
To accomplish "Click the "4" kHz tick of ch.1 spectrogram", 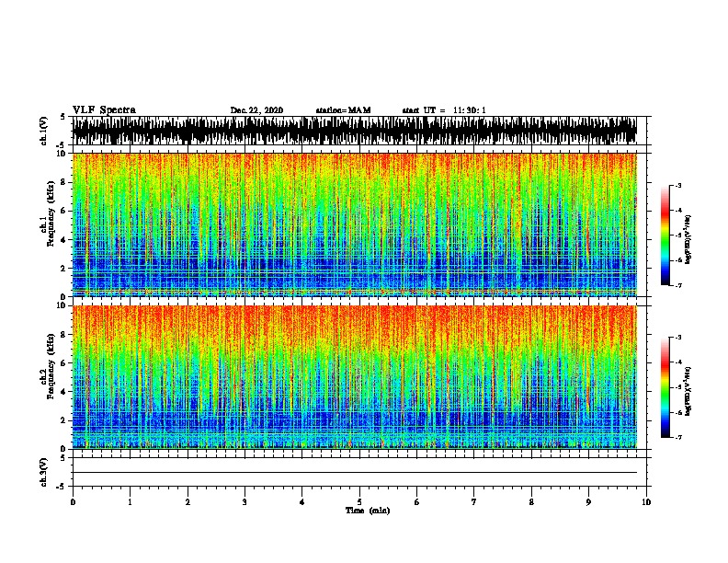I will 64,240.
